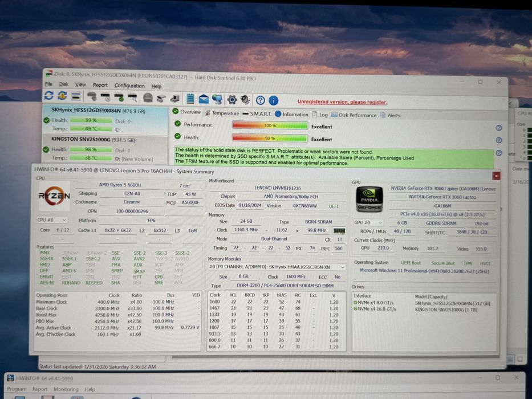Select SKHynix_HFS512GDE9X084N disk in list

pyautogui.click(x=105, y=120)
